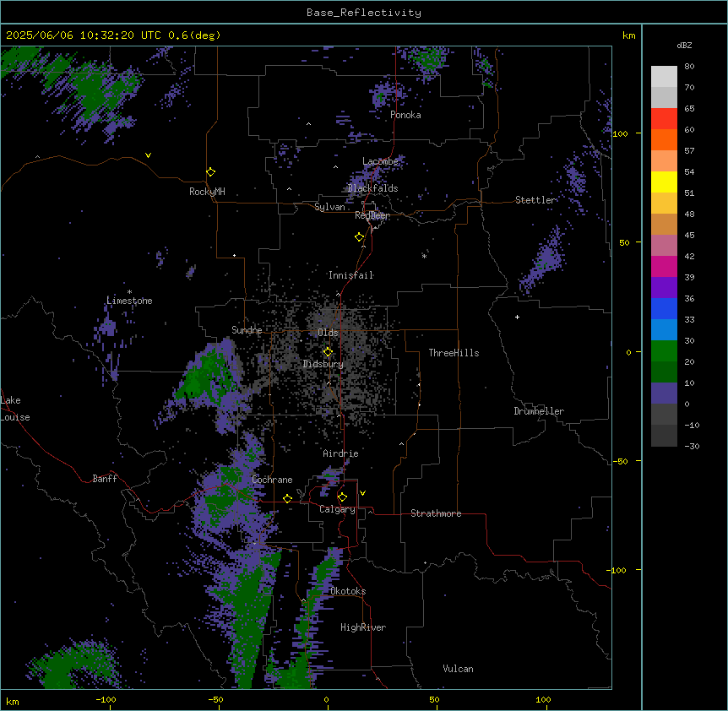Viewport: 728px width, 711px height.
Task: Click the -30 value on dBZ legend
Action: click(x=692, y=446)
